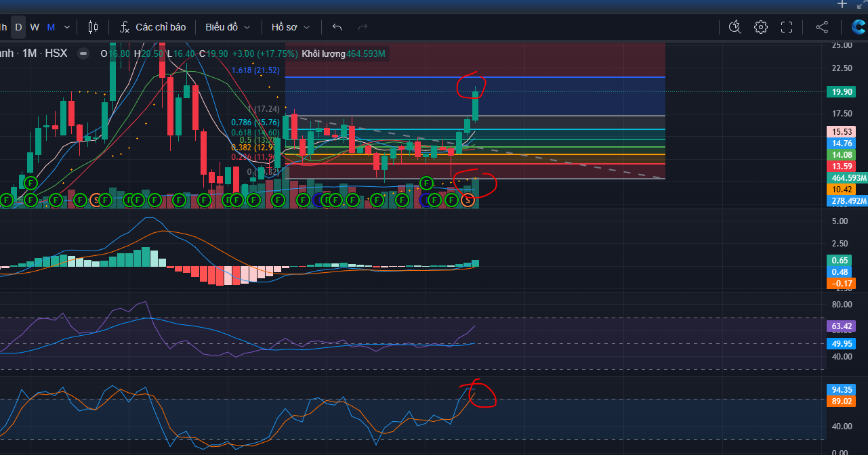This screenshot has width=868, height=455.
Task: Click the blue 14.76 price label
Action: [840, 143]
